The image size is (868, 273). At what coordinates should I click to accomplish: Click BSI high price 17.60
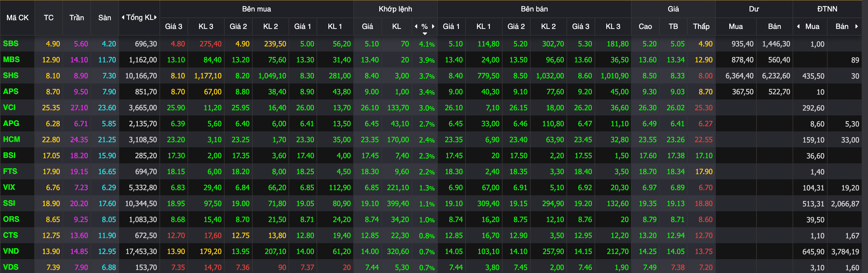click(648, 155)
